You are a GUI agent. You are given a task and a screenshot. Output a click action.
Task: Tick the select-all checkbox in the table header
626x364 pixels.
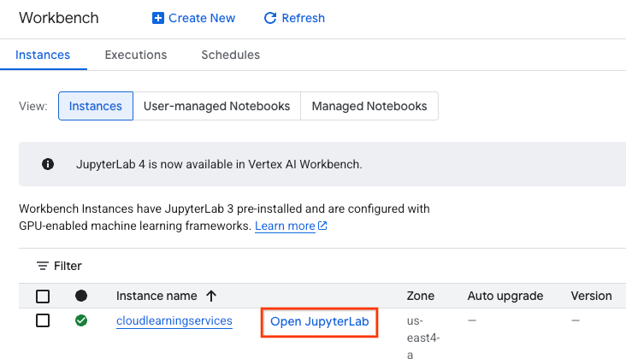43,296
